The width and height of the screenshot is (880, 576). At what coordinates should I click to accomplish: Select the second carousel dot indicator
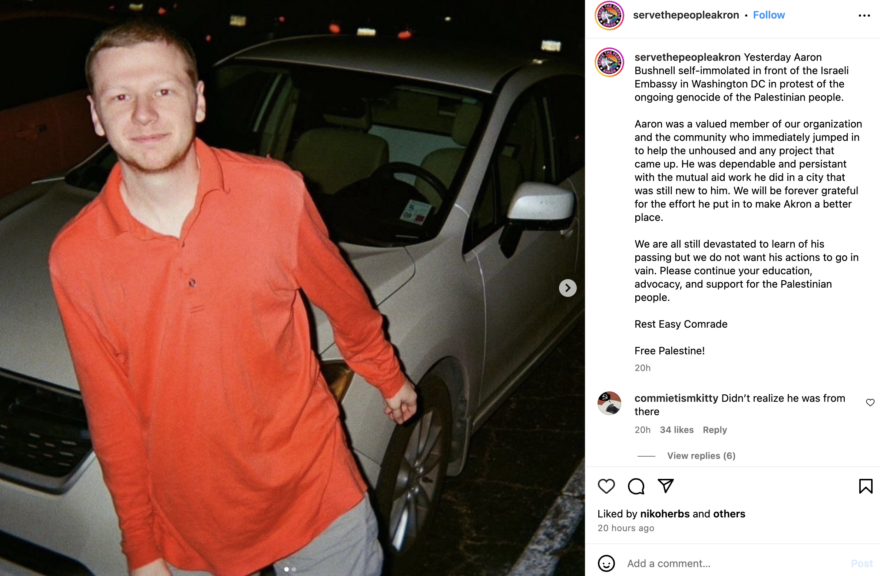[294, 569]
